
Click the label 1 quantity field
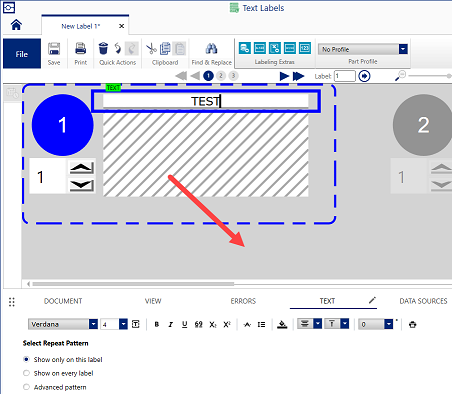click(x=48, y=176)
